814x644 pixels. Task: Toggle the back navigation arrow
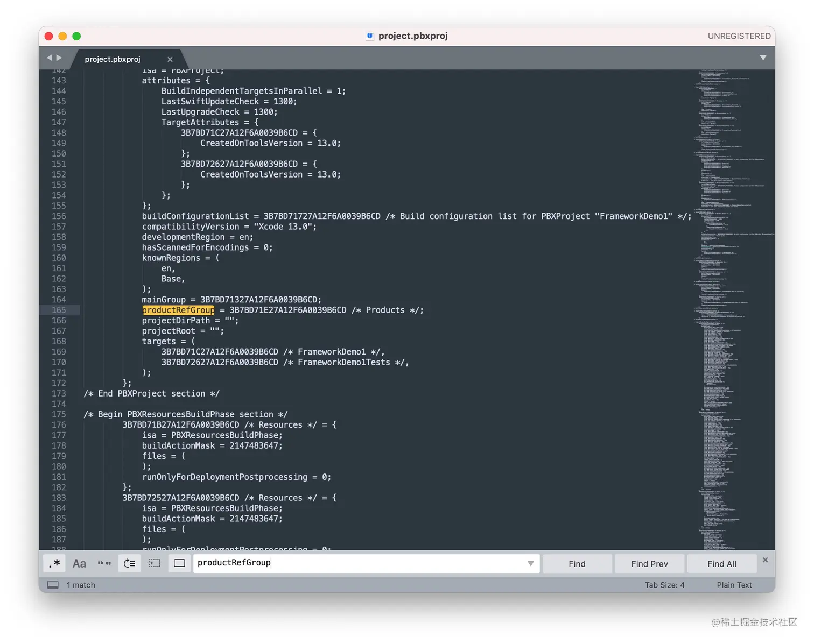49,58
